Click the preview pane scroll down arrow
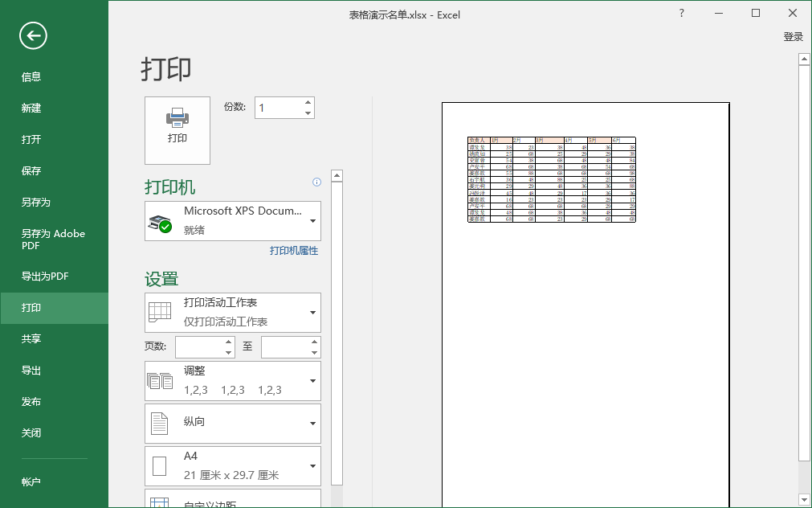812x508 pixels. [804, 502]
